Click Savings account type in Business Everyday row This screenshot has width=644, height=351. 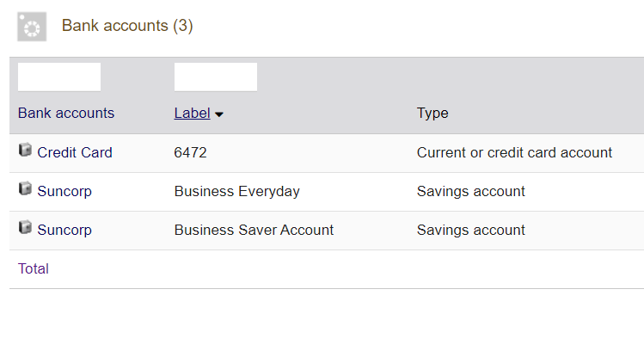[470, 191]
